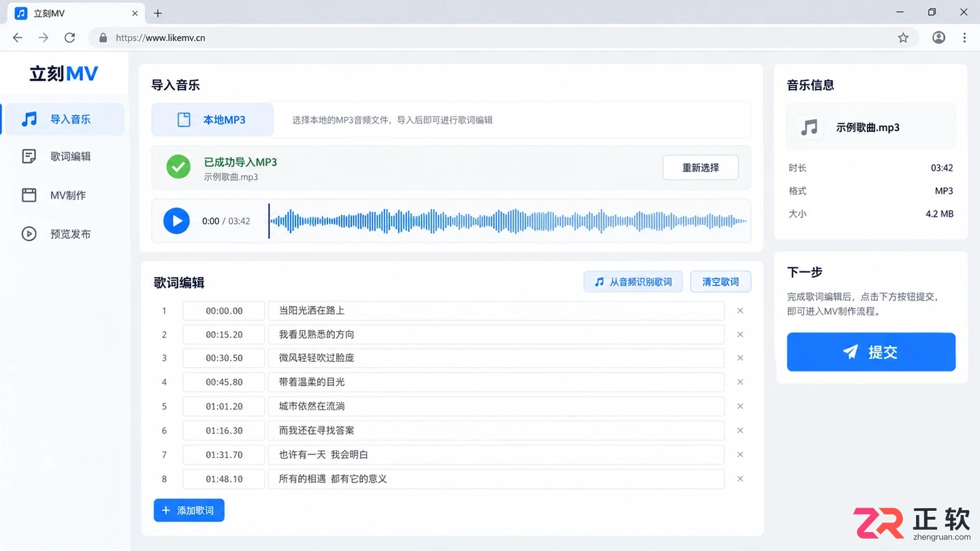Click the file size value 4.2 MB
Image resolution: width=980 pixels, height=551 pixels.
pos(939,214)
